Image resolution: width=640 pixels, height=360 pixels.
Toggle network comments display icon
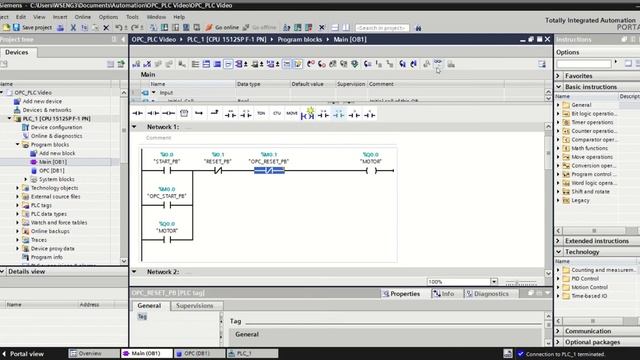pos(228,64)
